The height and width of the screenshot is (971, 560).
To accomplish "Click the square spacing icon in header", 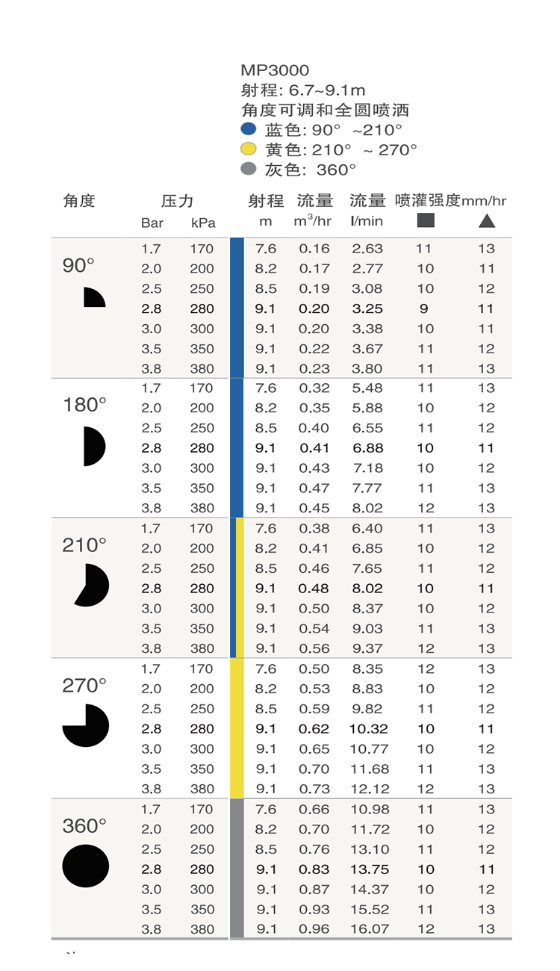I will click(426, 220).
